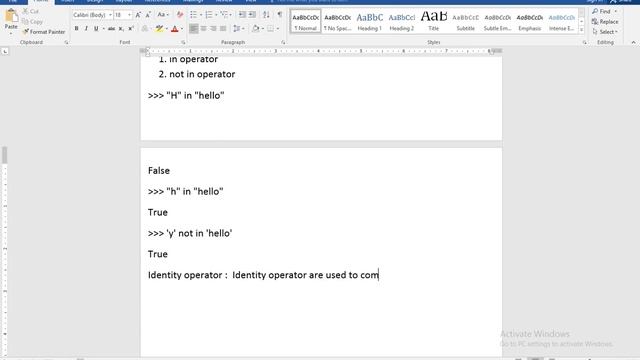Toggle subscript formatting

tap(121, 29)
